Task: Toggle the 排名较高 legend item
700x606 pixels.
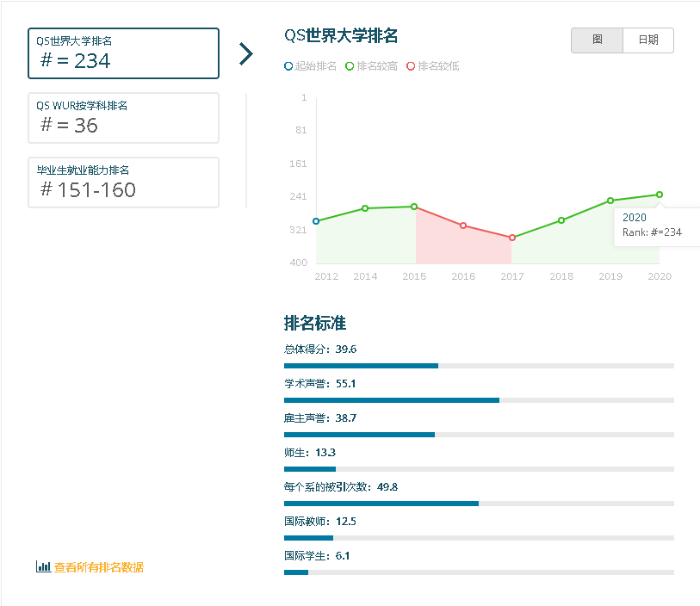Action: (370, 66)
